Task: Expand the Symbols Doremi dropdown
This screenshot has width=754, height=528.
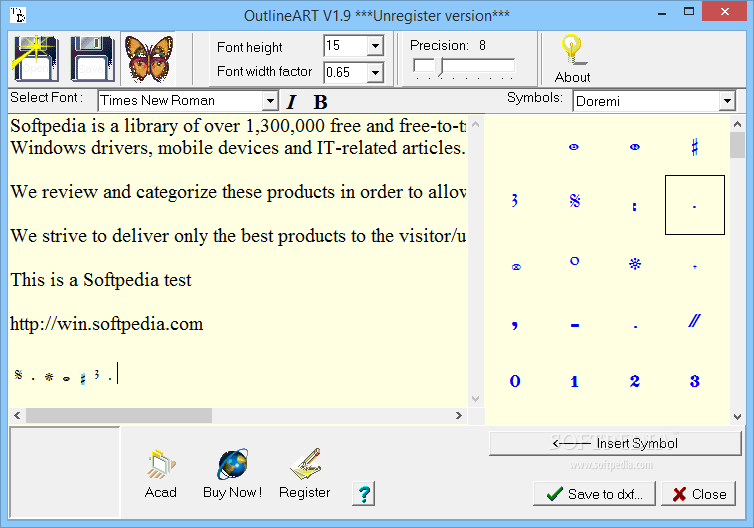Action: click(x=727, y=101)
